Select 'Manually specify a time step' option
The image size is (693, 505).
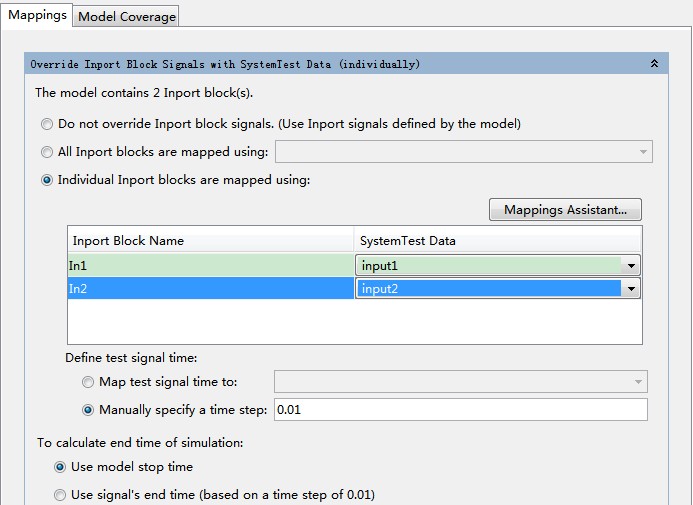point(88,410)
